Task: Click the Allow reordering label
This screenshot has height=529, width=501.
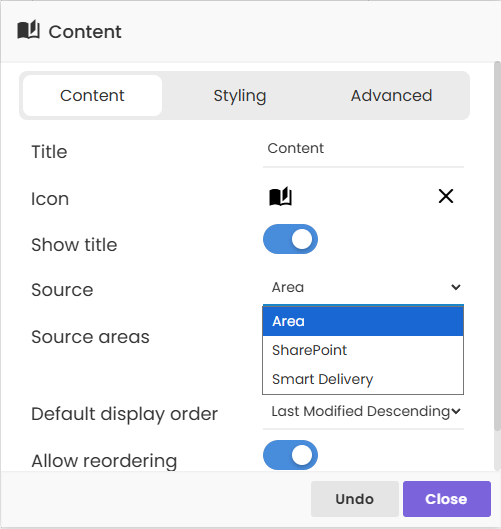Action: pos(104,461)
